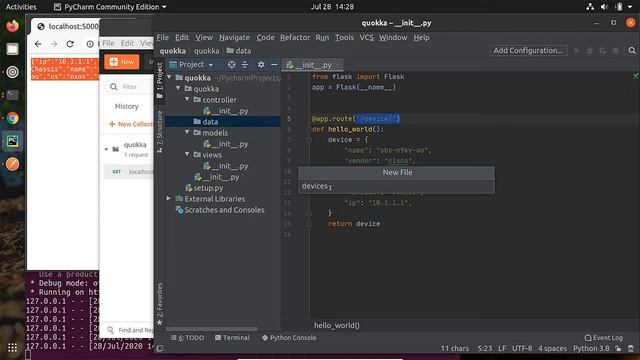Open the 6: TODO tool window

click(x=187, y=338)
